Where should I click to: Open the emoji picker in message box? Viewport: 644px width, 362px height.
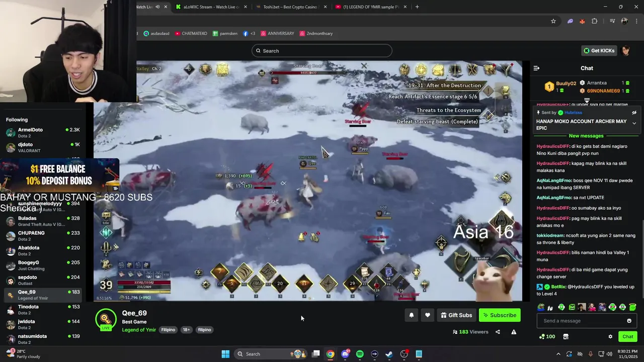pyautogui.click(x=629, y=321)
